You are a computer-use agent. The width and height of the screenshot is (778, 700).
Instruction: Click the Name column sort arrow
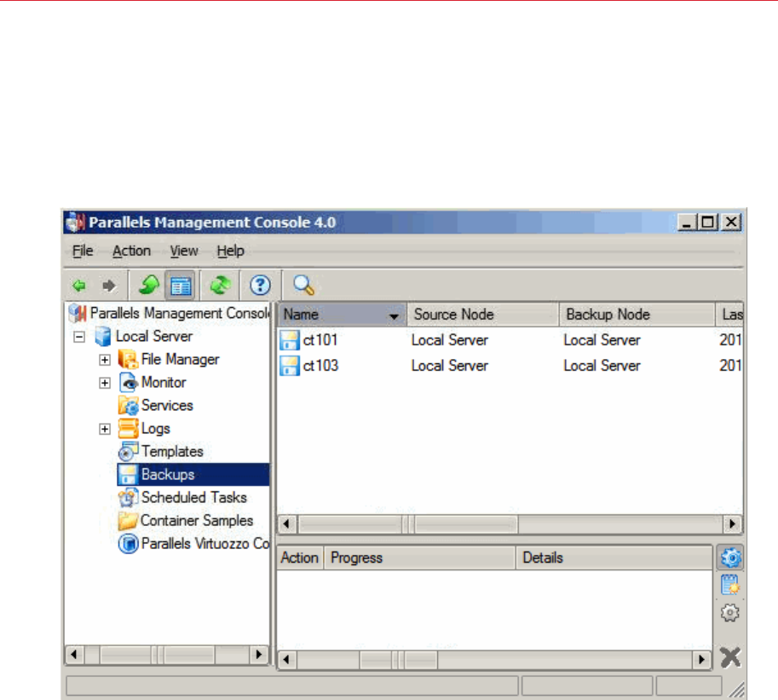pyautogui.click(x=394, y=316)
